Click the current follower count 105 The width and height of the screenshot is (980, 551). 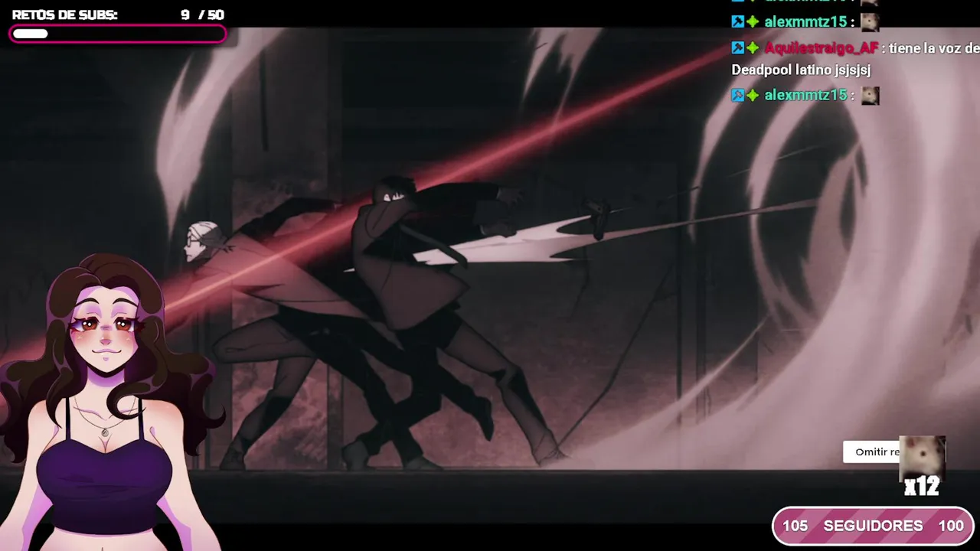[x=795, y=526]
